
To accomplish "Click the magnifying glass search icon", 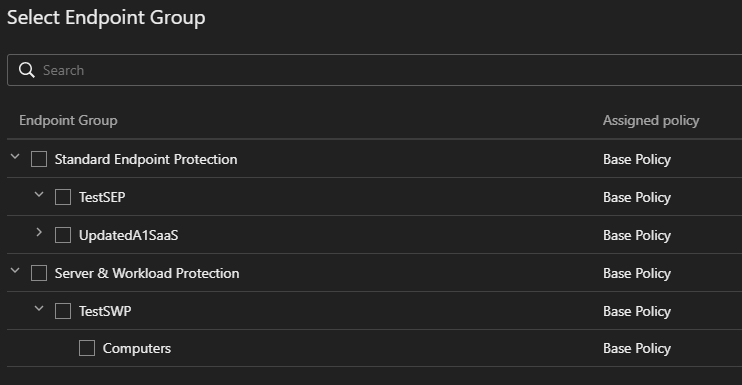I will point(26,70).
